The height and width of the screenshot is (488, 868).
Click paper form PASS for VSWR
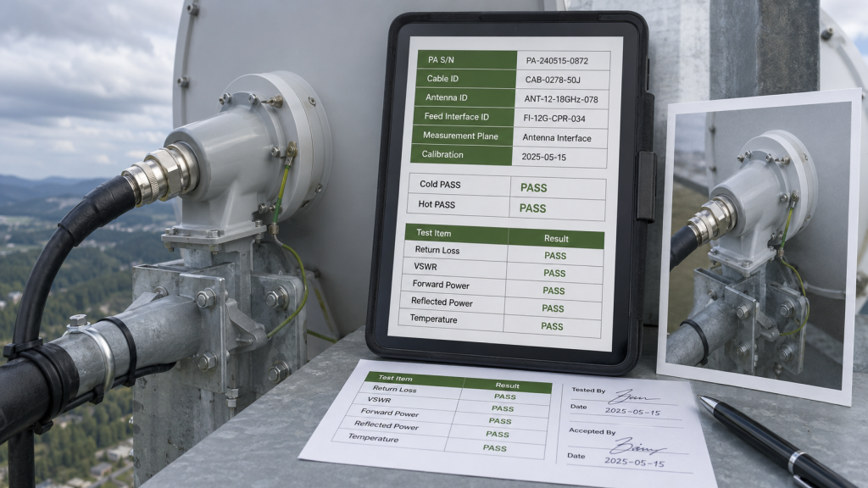click(x=503, y=408)
